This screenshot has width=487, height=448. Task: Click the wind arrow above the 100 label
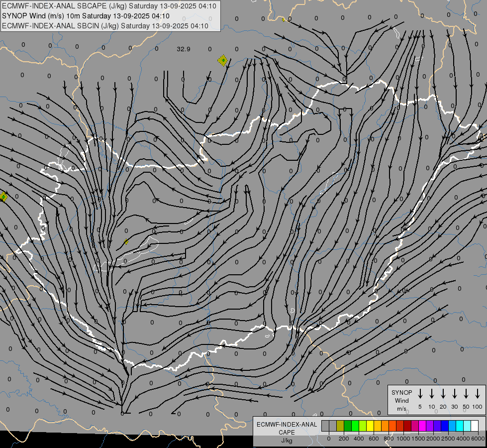(x=478, y=393)
